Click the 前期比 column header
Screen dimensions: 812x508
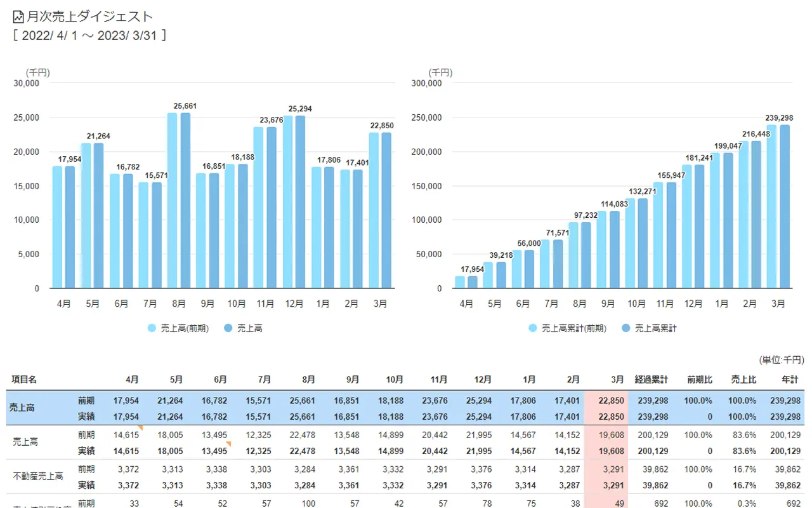coord(700,379)
